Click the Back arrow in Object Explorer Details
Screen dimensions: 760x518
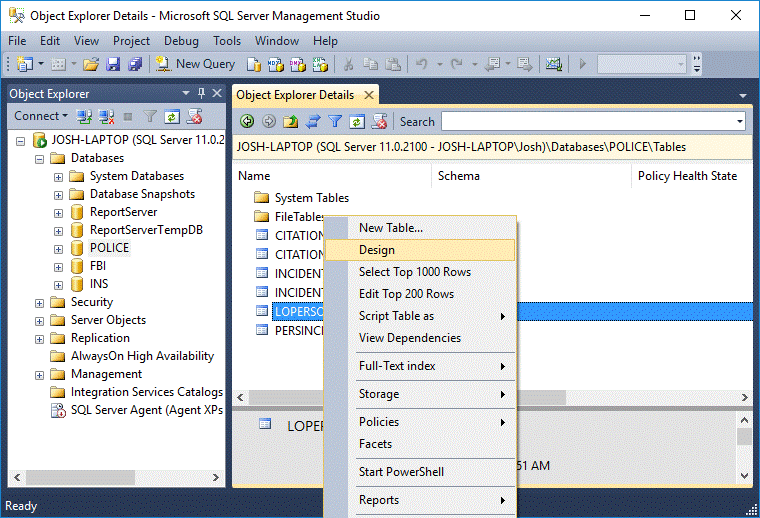tap(246, 122)
